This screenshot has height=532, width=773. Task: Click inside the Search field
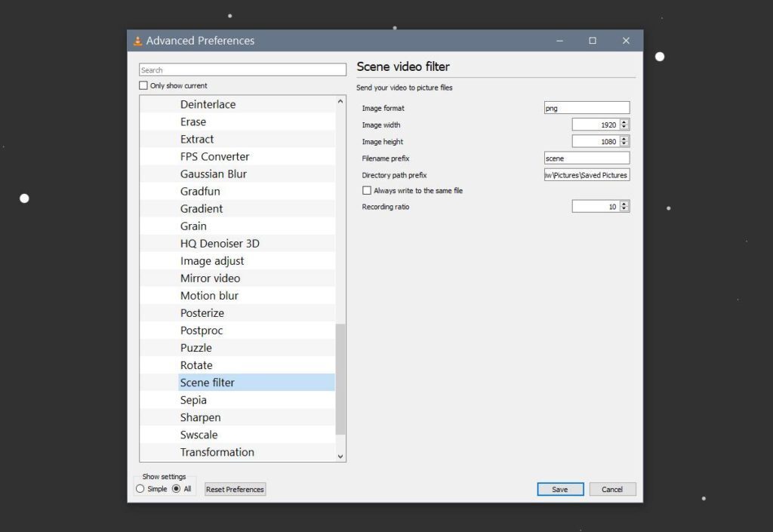tap(242, 69)
